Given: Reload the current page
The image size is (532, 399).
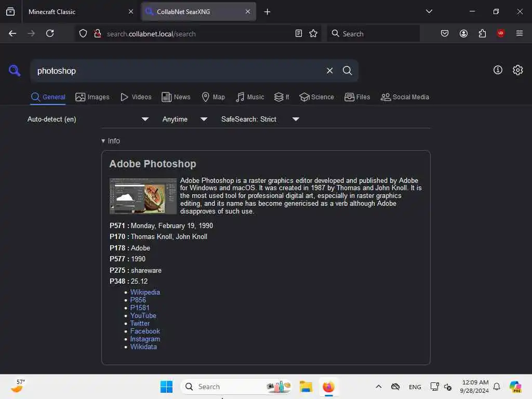Looking at the screenshot, I should [50, 33].
